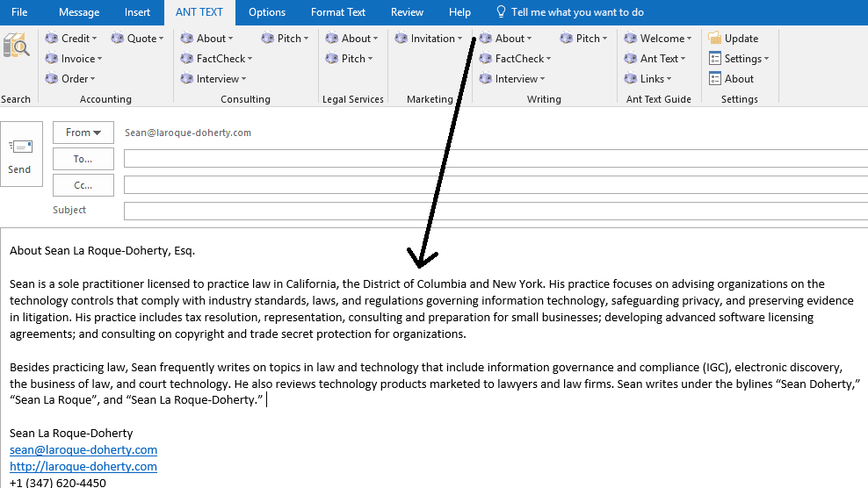Click the Links icon in Ant Text Guide
Viewport: 868px width, 488px height.
631,79
